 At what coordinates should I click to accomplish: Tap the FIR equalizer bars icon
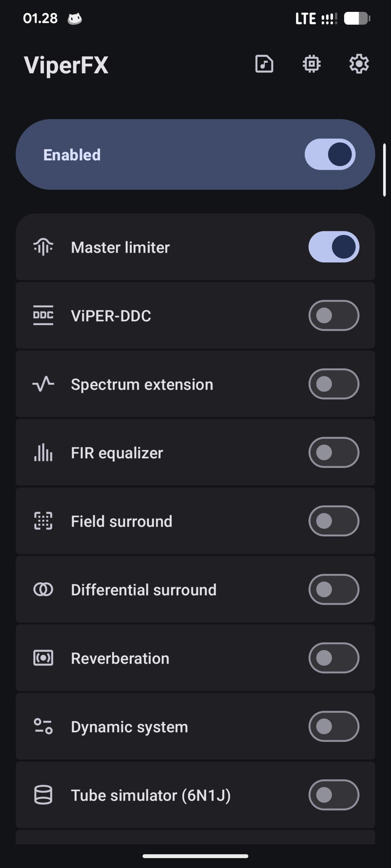43,453
